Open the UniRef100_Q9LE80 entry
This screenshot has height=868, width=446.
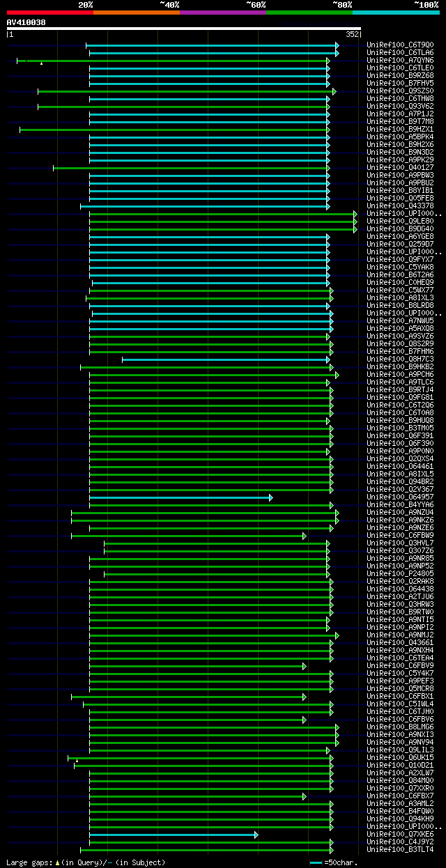tap(400, 222)
